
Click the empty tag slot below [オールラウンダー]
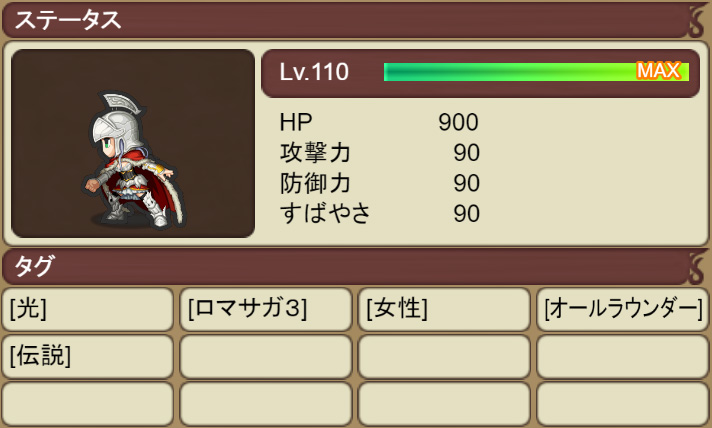[x=623, y=356]
